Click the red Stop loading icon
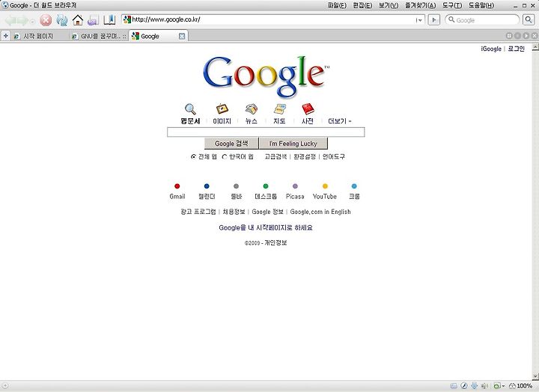 tap(46, 20)
